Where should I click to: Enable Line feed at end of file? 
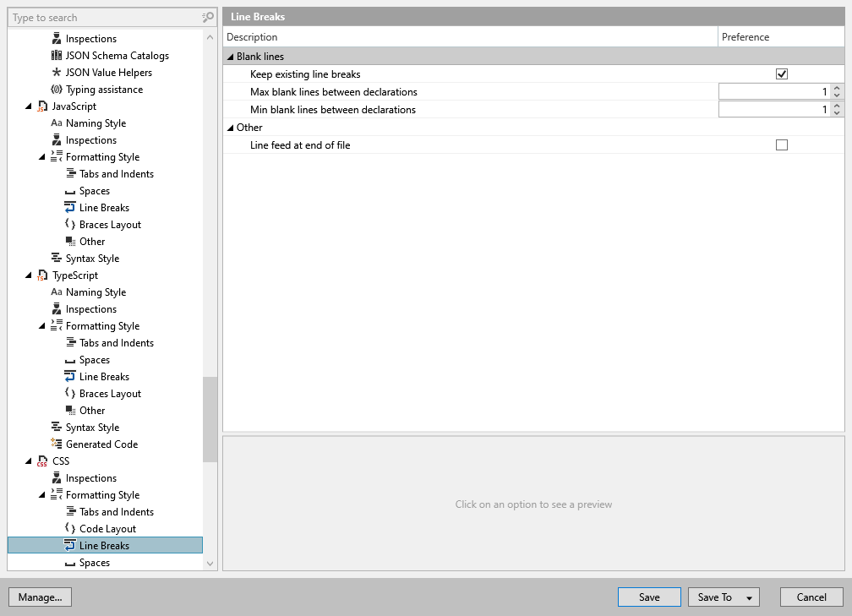782,145
